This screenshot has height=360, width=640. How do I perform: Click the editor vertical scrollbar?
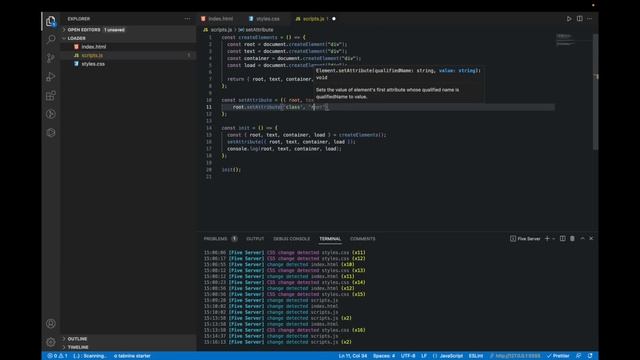click(596, 92)
